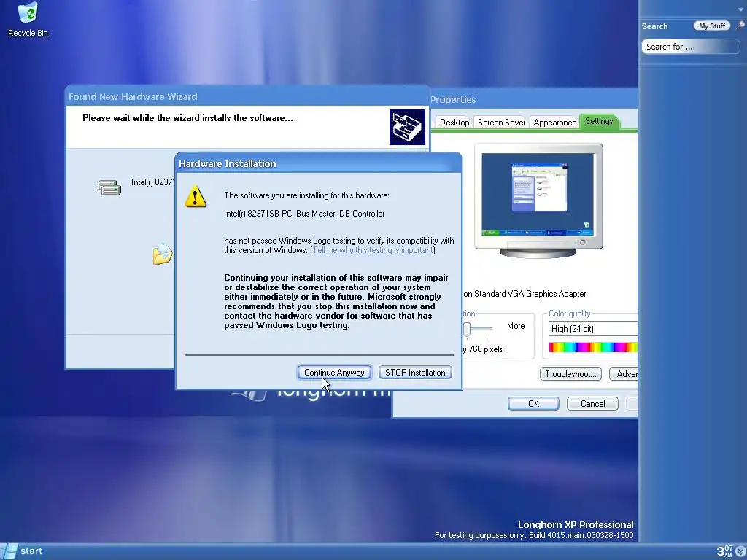The width and height of the screenshot is (747, 560).
Task: Click the Search for input field
Action: [690, 47]
